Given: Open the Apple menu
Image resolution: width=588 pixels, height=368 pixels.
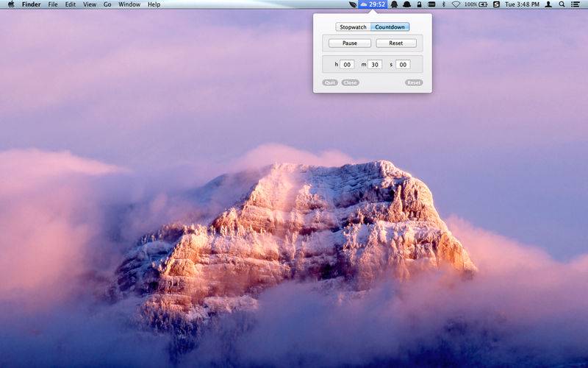Looking at the screenshot, I should 11,4.
